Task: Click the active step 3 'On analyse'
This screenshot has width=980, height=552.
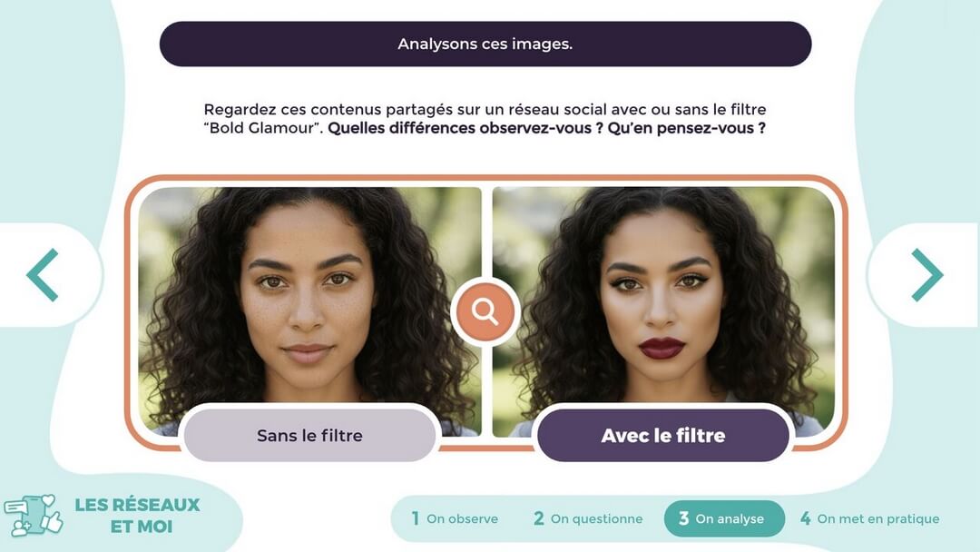Action: [x=724, y=518]
